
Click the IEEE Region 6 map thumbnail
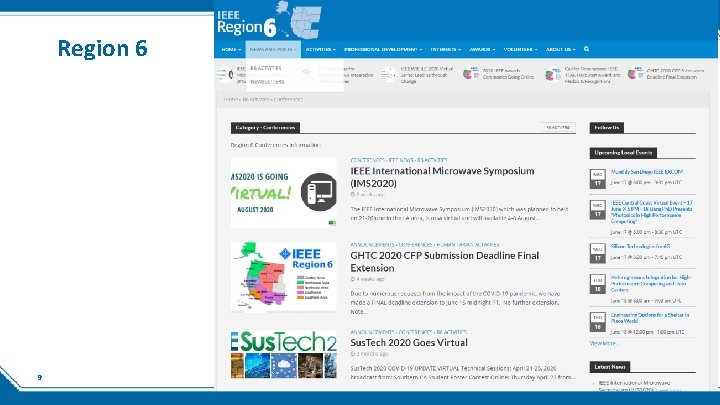(x=283, y=277)
